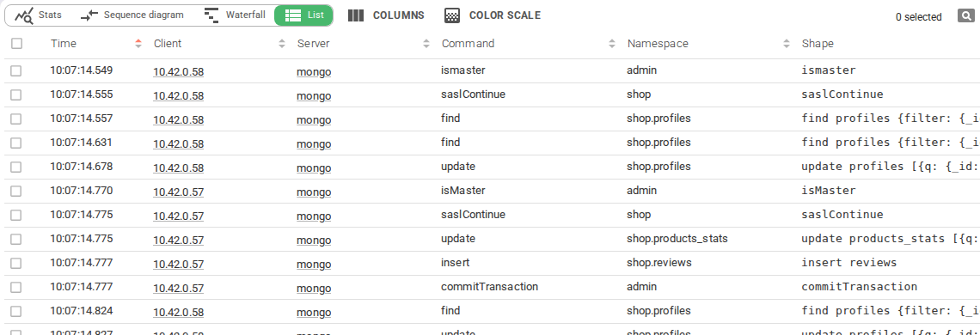Screen dimensions: 980x335
Task: Click the Shape column header
Action: click(x=818, y=43)
